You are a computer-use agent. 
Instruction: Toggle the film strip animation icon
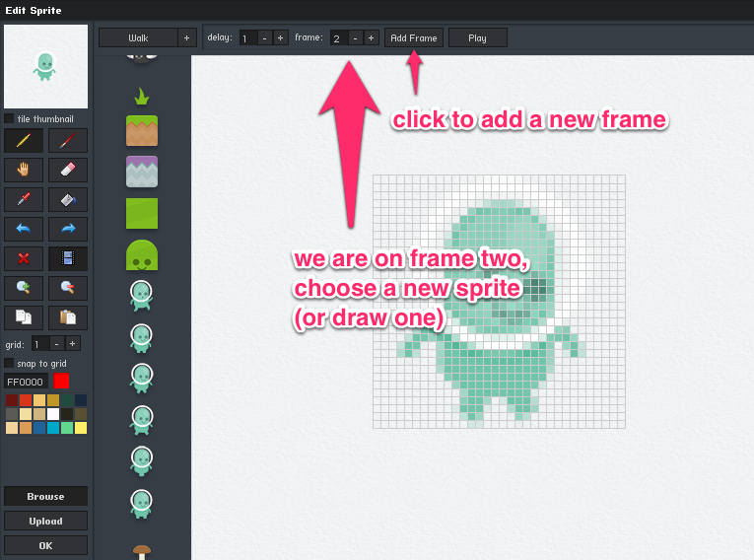(x=68, y=258)
